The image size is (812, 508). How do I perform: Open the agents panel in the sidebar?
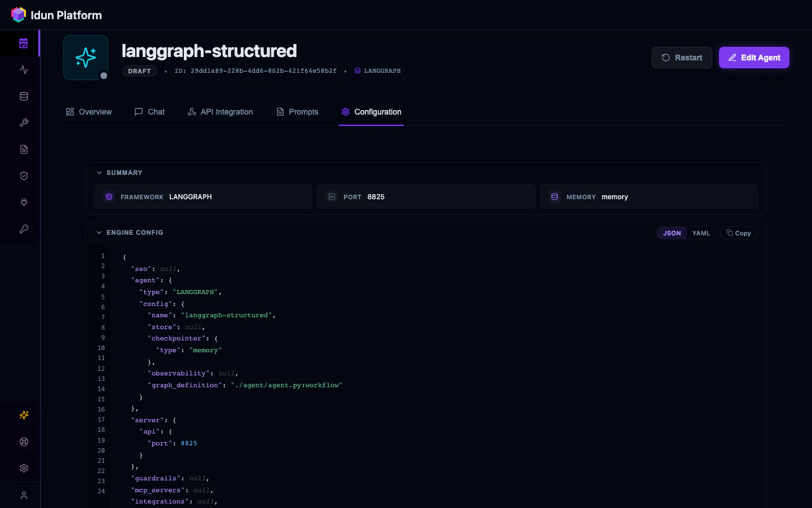tap(24, 43)
